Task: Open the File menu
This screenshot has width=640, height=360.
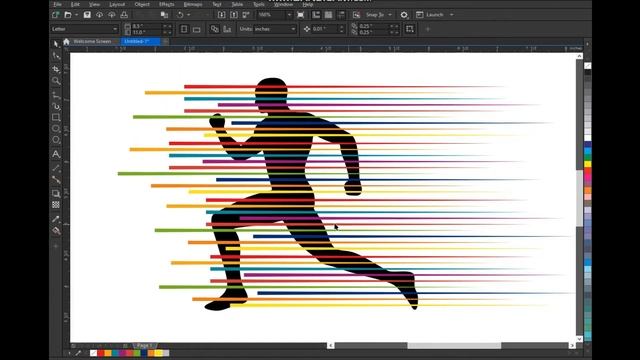Action: 58,4
